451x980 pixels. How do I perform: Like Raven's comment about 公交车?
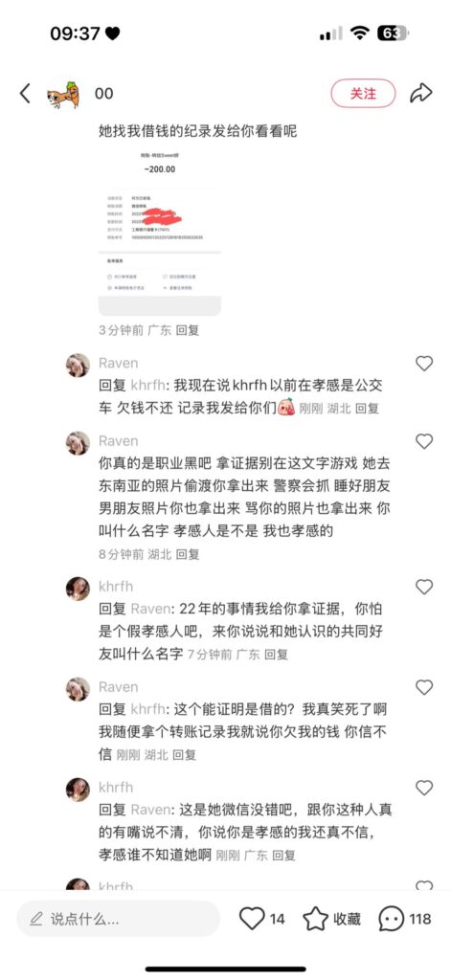(424, 363)
